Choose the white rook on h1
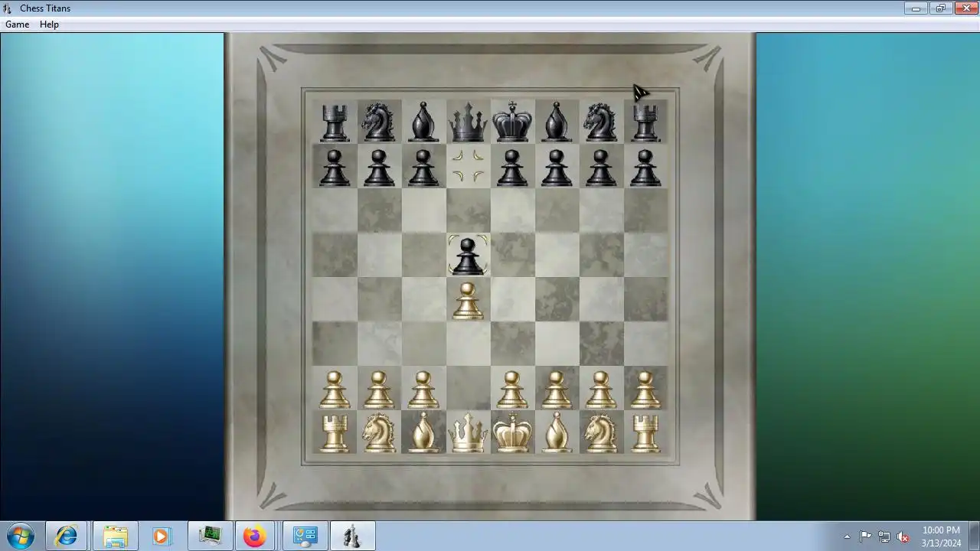Viewport: 980px width, 551px height. click(645, 433)
